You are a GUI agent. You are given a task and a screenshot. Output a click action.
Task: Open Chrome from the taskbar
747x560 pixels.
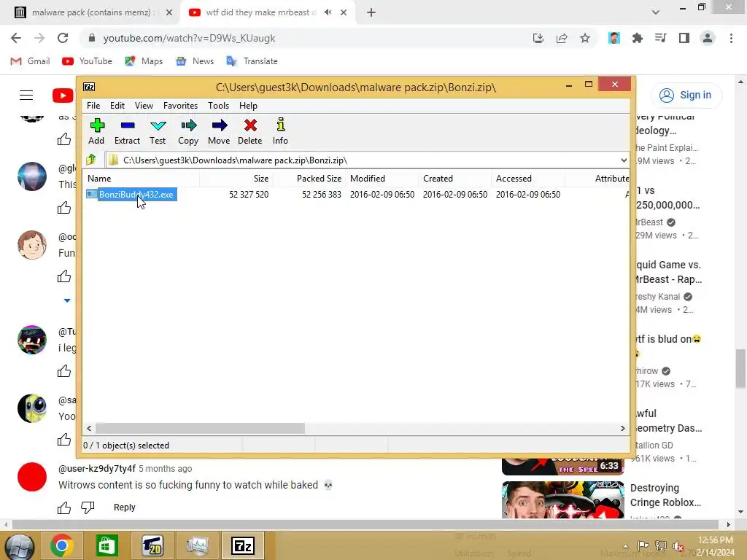click(x=62, y=545)
